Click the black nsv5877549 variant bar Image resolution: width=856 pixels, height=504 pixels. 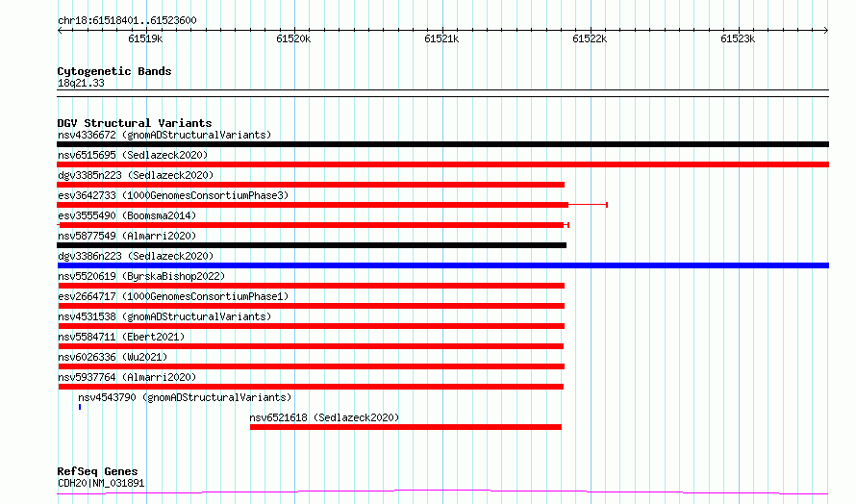pyautogui.click(x=312, y=245)
